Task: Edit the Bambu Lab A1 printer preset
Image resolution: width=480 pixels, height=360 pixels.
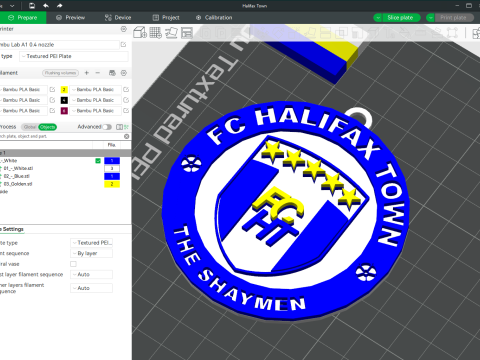Action: pos(124,44)
